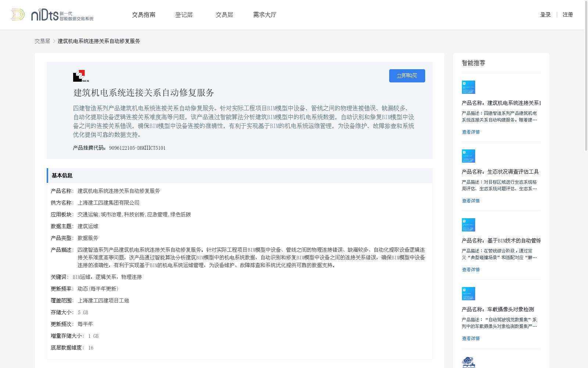Click the 登录 link
Screen dimensions: 588x368
(545, 15)
